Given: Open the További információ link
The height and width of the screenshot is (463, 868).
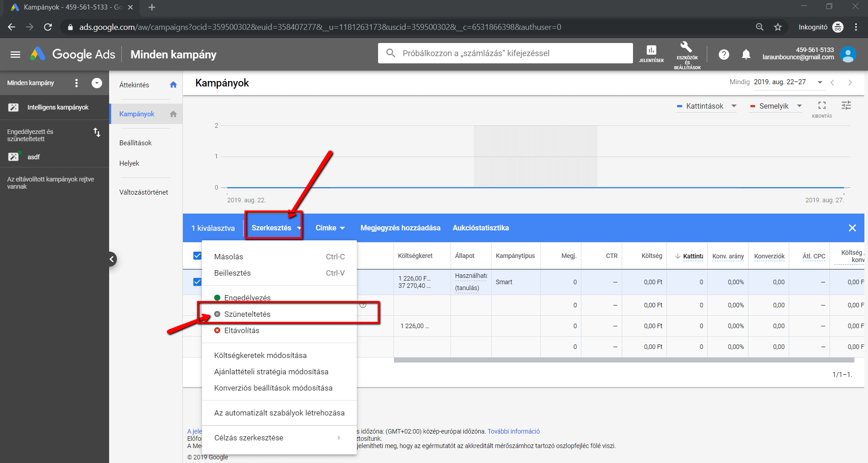Looking at the screenshot, I should [x=513, y=431].
